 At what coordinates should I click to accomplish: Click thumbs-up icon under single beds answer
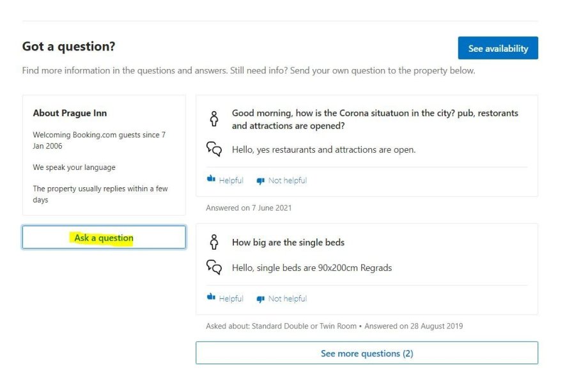211,298
